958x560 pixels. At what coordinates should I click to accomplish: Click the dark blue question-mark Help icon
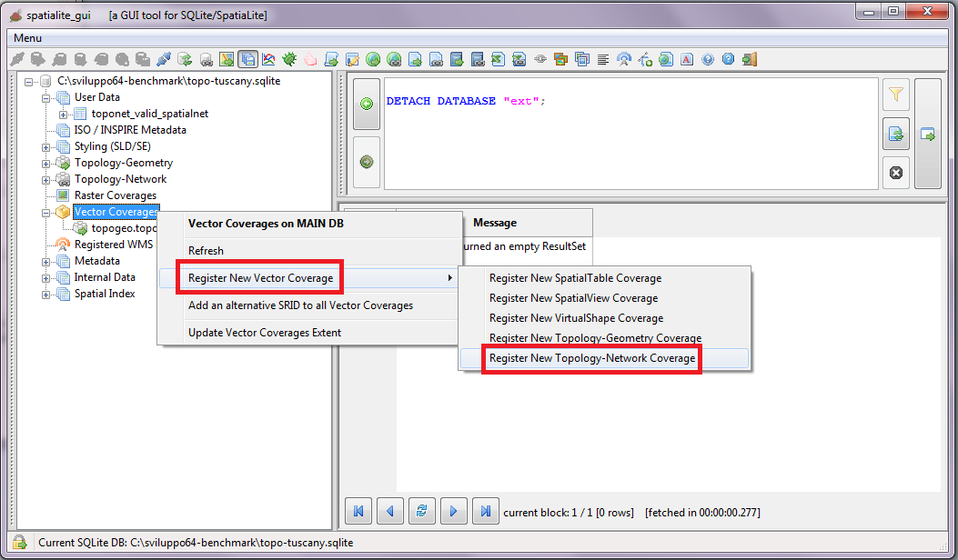(x=708, y=59)
